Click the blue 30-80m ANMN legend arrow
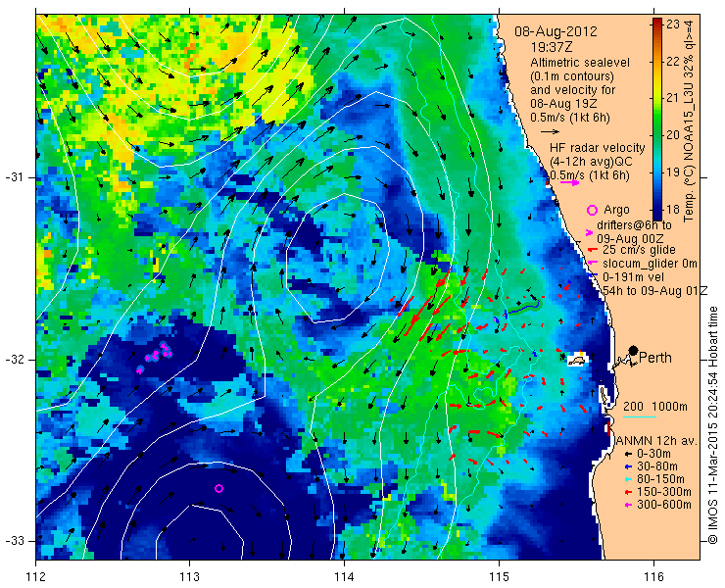Viewport: 725px width, 588px height. pos(628,467)
